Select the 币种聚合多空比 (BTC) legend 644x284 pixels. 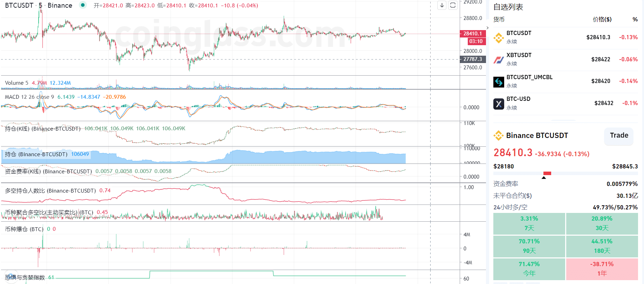click(49, 212)
